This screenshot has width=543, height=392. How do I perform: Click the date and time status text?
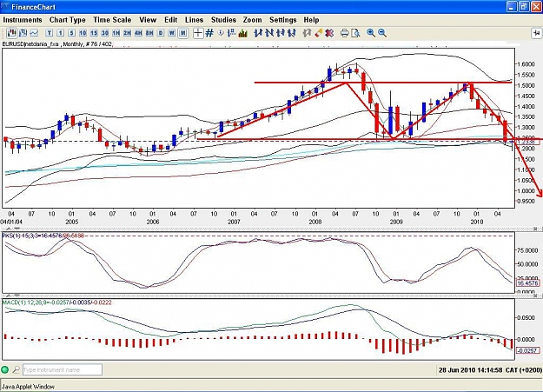(x=489, y=369)
